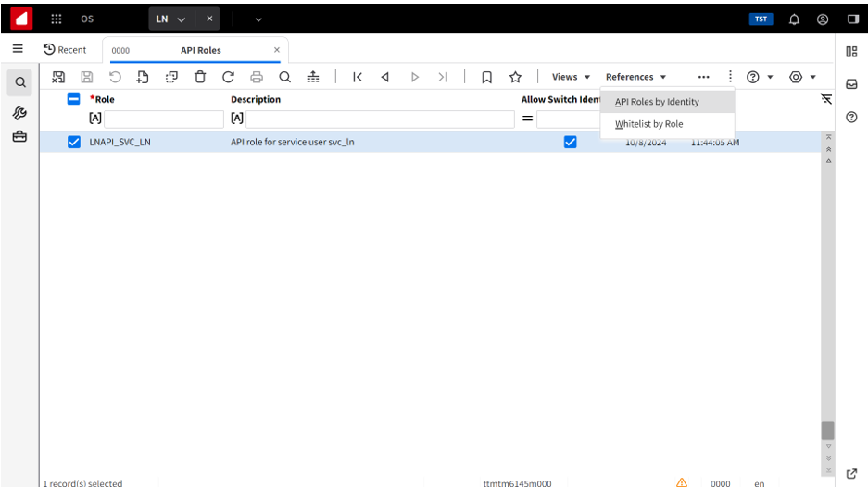868x487 pixels.
Task: Select API Roles by Identity
Action: pos(657,102)
